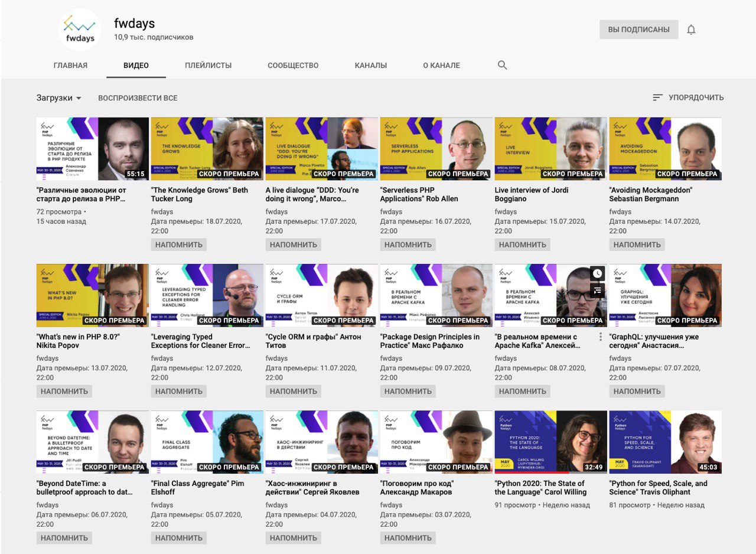This screenshot has height=554, width=756.
Task: Set reminder for Avoiding Mockageddon video
Action: tap(637, 245)
